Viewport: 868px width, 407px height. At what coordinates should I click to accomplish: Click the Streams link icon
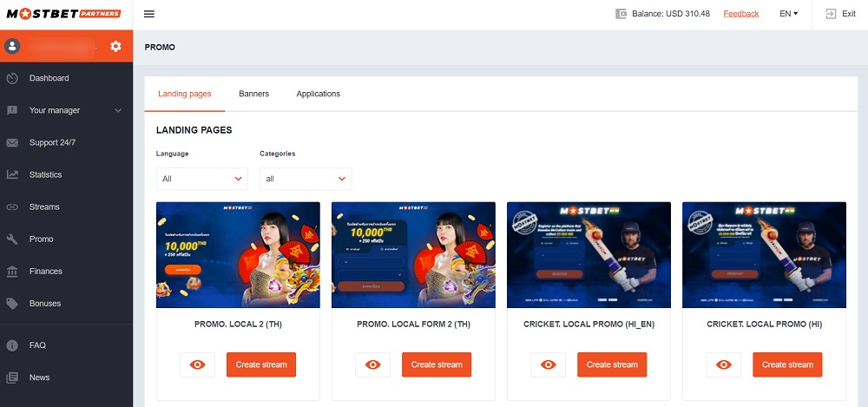pos(12,207)
